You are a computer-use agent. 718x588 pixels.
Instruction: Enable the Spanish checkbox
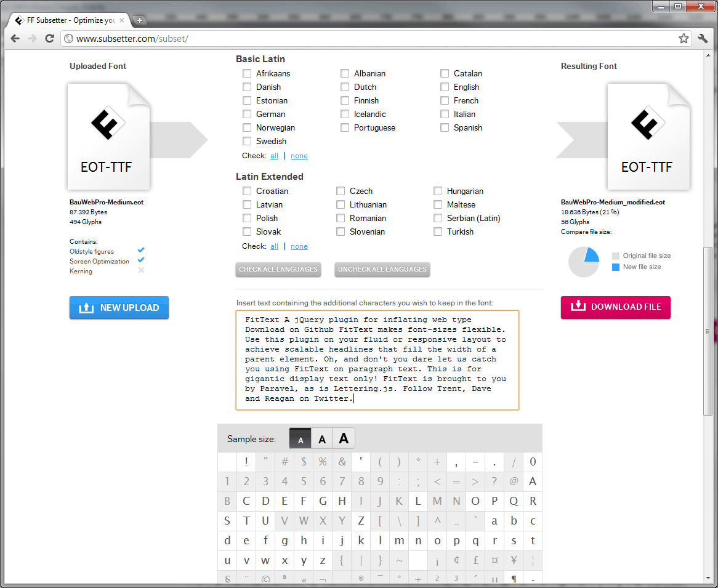tap(445, 128)
